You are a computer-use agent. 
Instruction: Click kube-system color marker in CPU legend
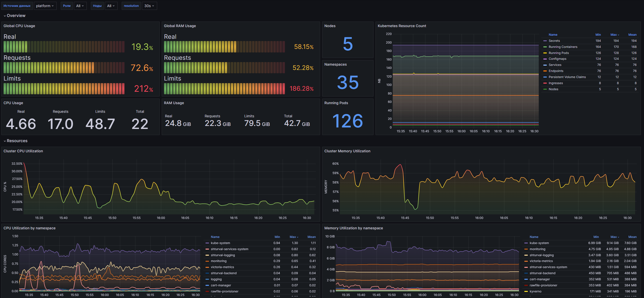(x=207, y=243)
